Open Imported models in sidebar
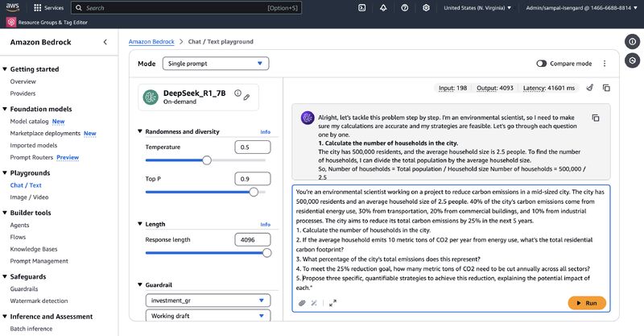644x336 pixels. 34,145
